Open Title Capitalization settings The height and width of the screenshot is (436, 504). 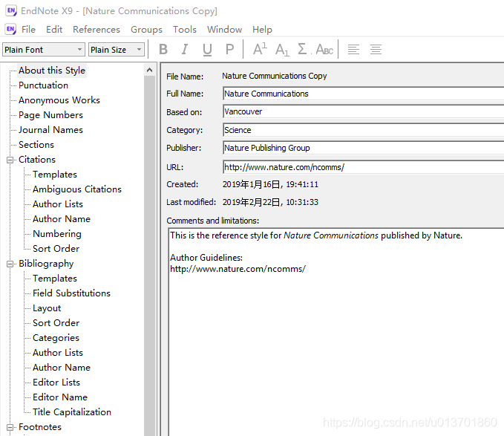pos(72,412)
